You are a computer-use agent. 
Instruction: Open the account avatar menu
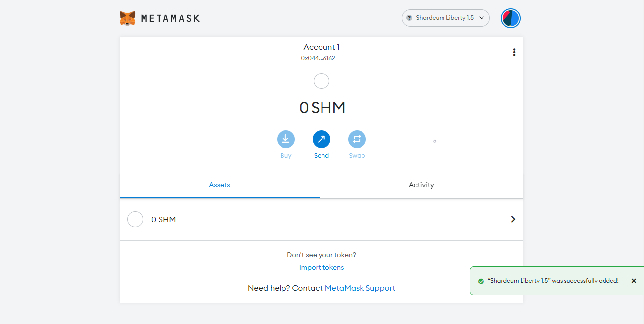[510, 18]
